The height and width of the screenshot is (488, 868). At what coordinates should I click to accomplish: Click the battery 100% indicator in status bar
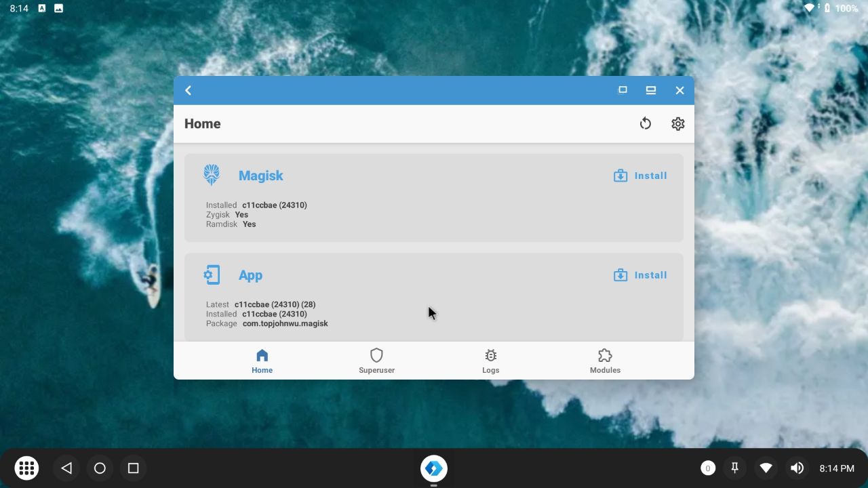(x=842, y=8)
